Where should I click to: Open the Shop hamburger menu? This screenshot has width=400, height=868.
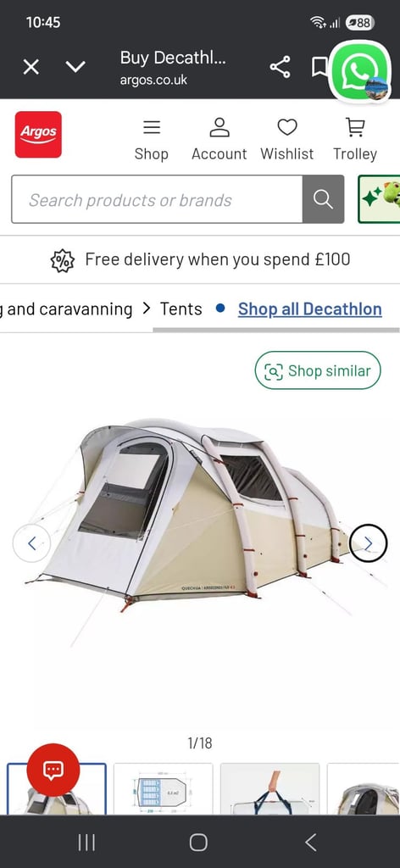152,140
